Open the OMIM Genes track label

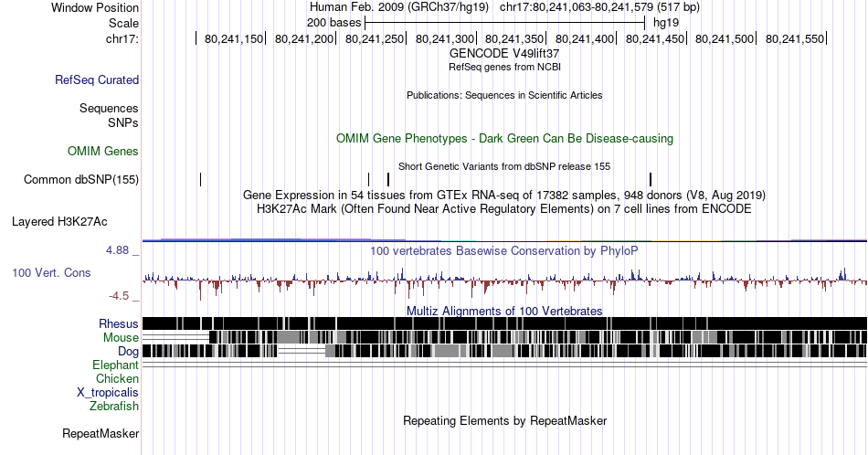click(103, 151)
